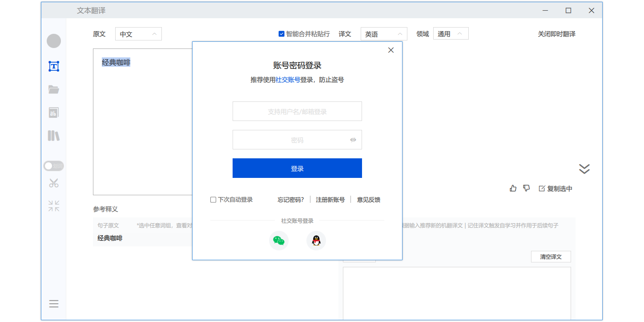
Task: Open the 英语 target language dropdown
Action: [x=384, y=34]
